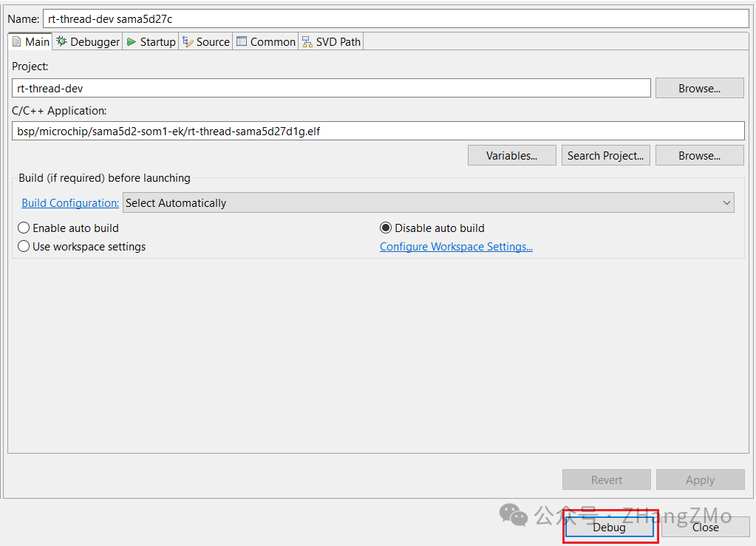Close the debug configuration dialog
The width and height of the screenshot is (756, 546).
coord(705,528)
